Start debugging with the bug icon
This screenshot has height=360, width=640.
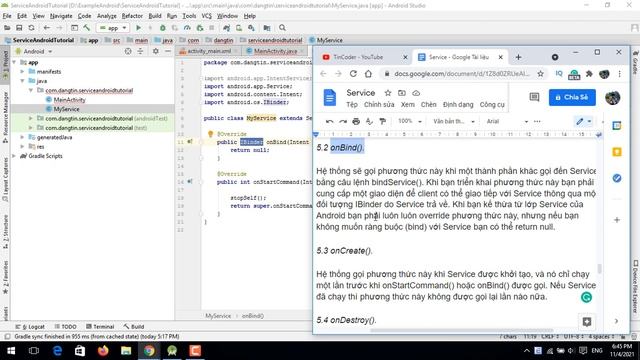pyautogui.click(x=162, y=28)
